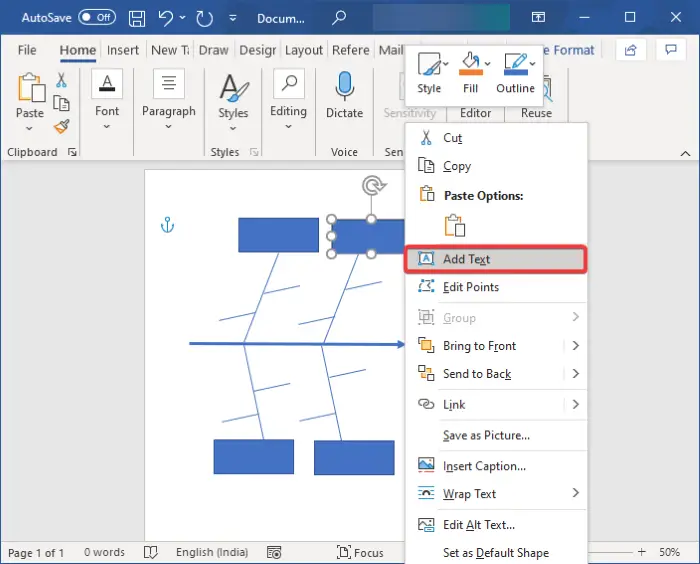Click the shape rotation handle
Viewport: 700px width, 564px height.
coord(373,185)
